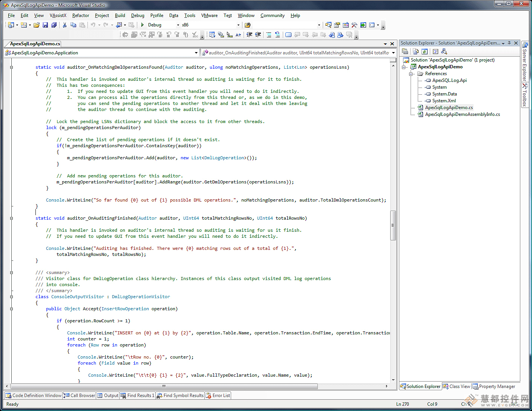Image resolution: width=532 pixels, height=411 pixels.
Task: Comment out selected lines icon
Action: click(x=269, y=35)
